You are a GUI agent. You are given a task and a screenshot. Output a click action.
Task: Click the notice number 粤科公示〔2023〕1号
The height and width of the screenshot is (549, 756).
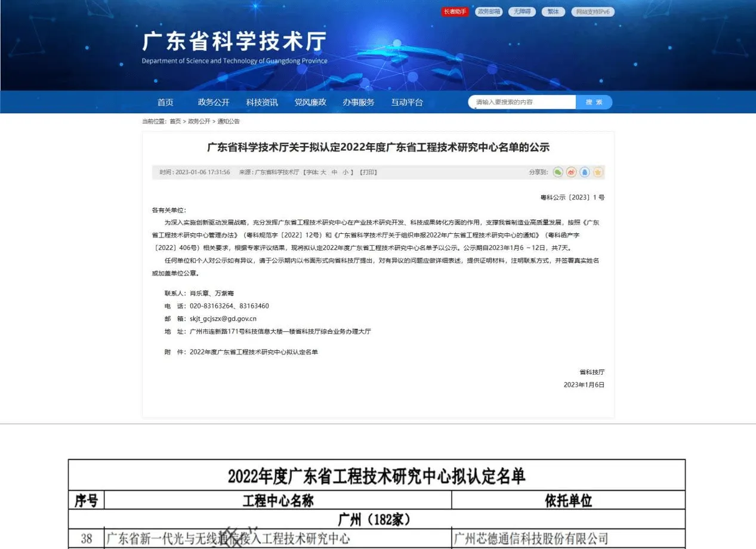(572, 198)
